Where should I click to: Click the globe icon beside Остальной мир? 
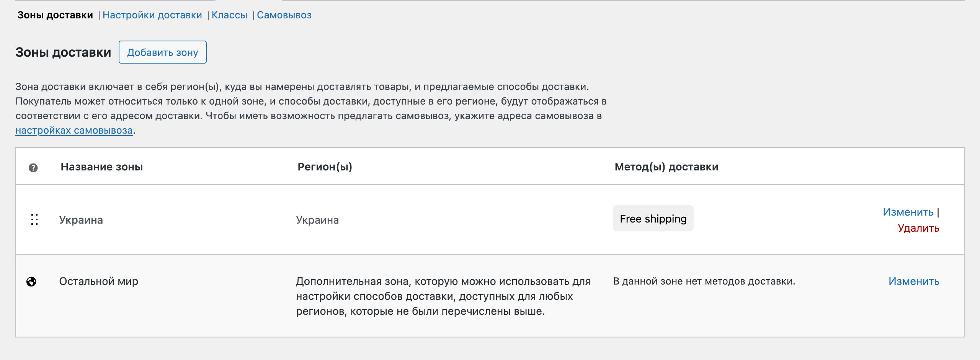pos(31,282)
